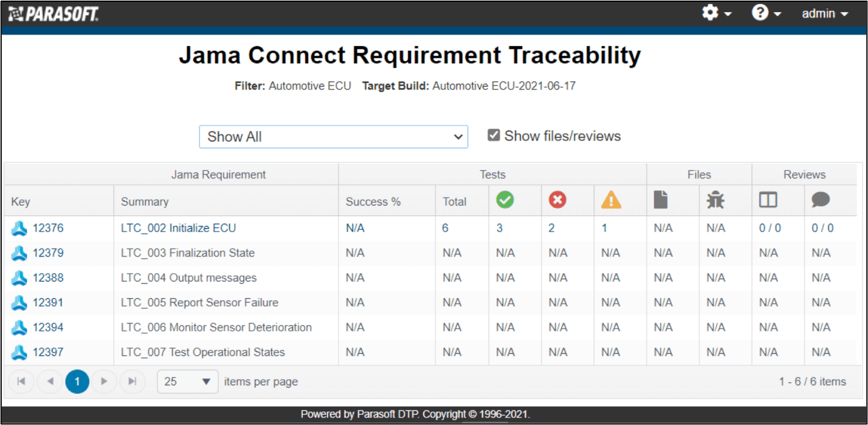Click the yellow warning tests icon in header

611,200
